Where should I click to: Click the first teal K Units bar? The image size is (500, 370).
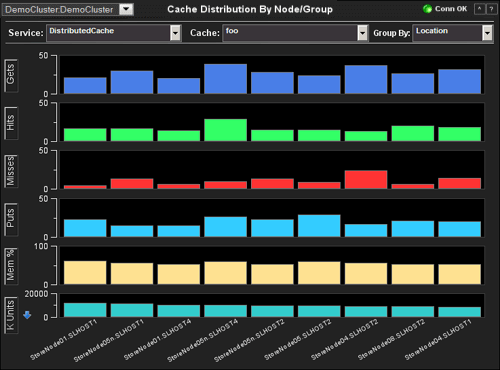coord(85,310)
